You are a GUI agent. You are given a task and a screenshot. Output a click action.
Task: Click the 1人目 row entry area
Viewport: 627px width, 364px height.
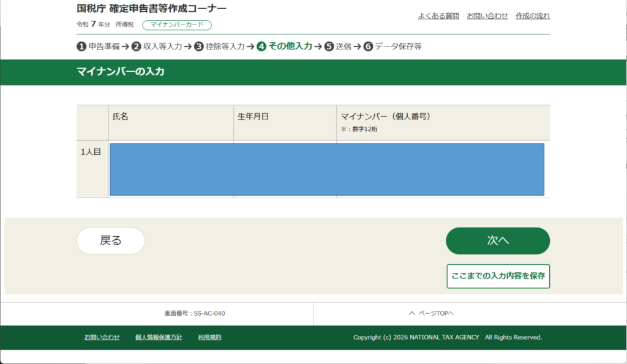[326, 169]
